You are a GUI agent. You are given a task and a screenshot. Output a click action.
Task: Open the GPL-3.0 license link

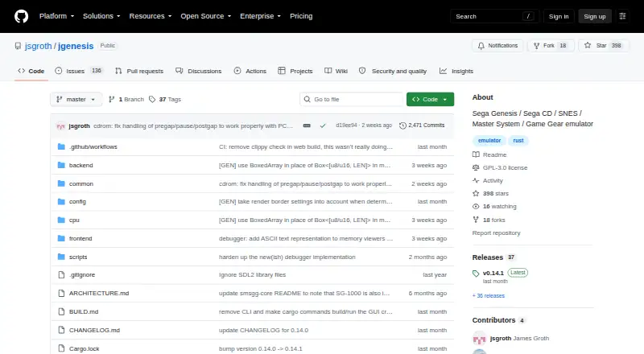click(x=500, y=167)
